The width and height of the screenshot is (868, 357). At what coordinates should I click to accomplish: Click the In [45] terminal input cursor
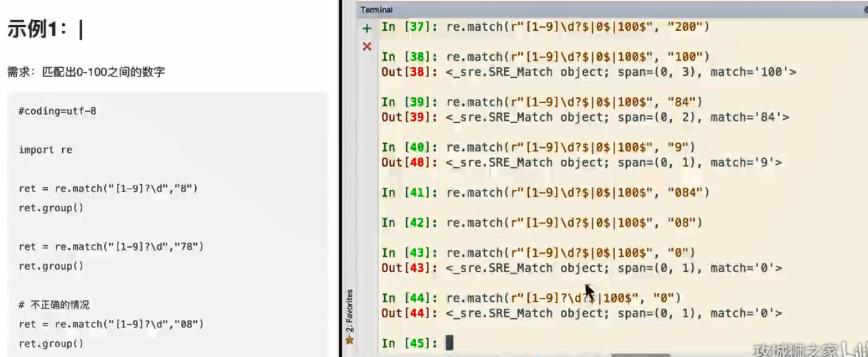coord(448,343)
